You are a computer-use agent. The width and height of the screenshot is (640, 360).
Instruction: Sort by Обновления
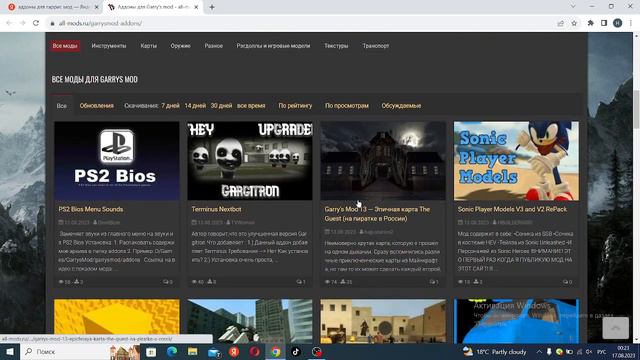(x=97, y=106)
